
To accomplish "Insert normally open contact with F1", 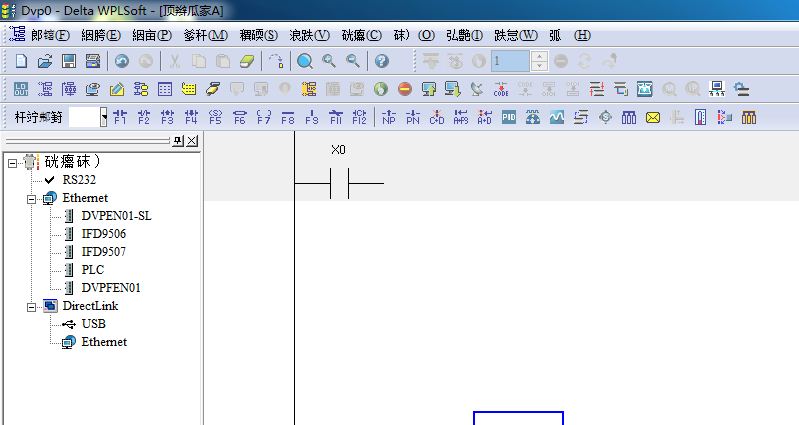I will tap(120, 117).
